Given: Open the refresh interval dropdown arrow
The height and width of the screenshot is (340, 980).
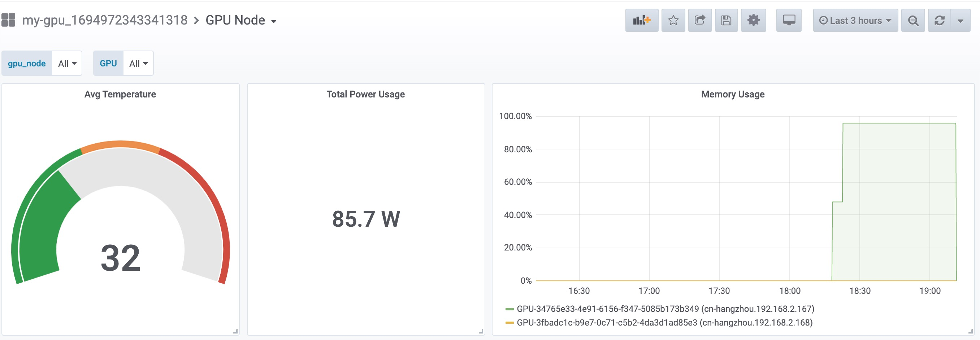Looking at the screenshot, I should pyautogui.click(x=961, y=20).
